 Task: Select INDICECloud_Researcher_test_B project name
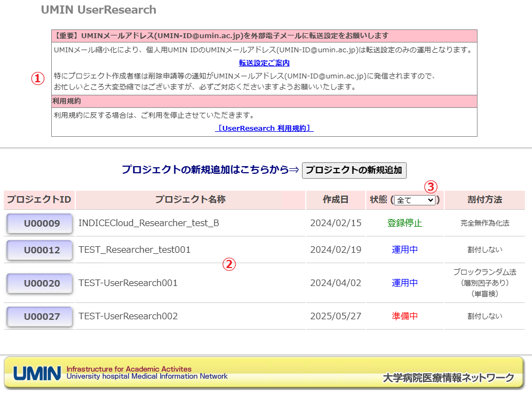(149, 223)
